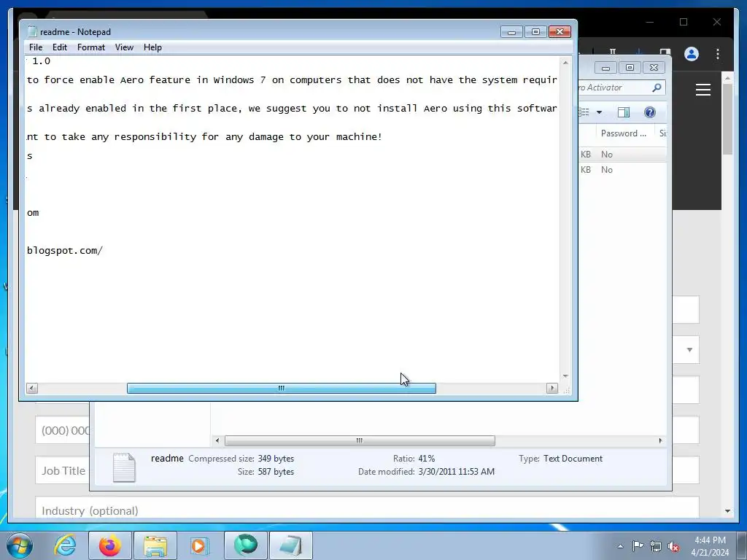Click Notepad's vertical scroll down arrow

[565, 376]
